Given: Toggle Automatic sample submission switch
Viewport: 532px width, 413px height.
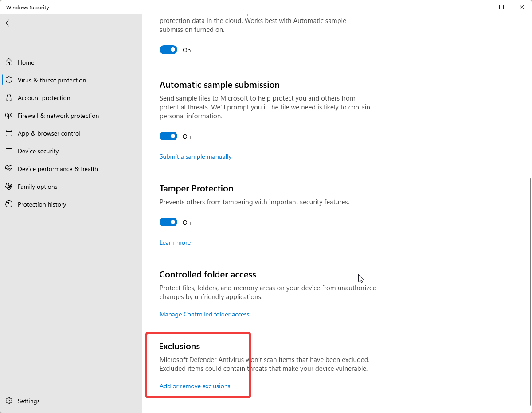Looking at the screenshot, I should (168, 136).
